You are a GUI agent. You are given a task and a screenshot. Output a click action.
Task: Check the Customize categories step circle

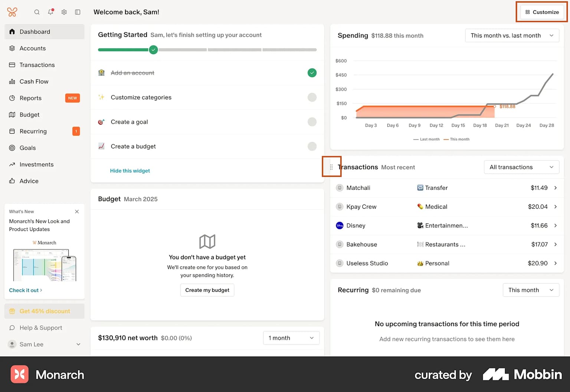pos(312,97)
